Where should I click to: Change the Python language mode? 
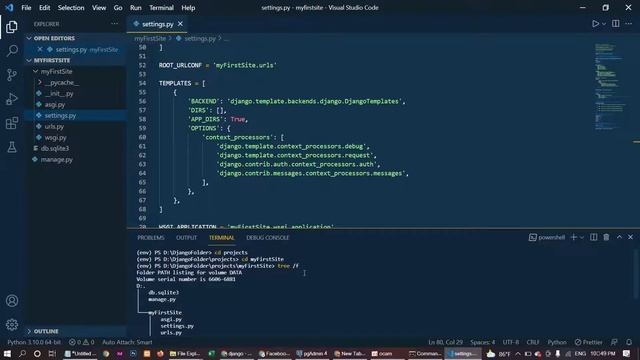coord(557,342)
